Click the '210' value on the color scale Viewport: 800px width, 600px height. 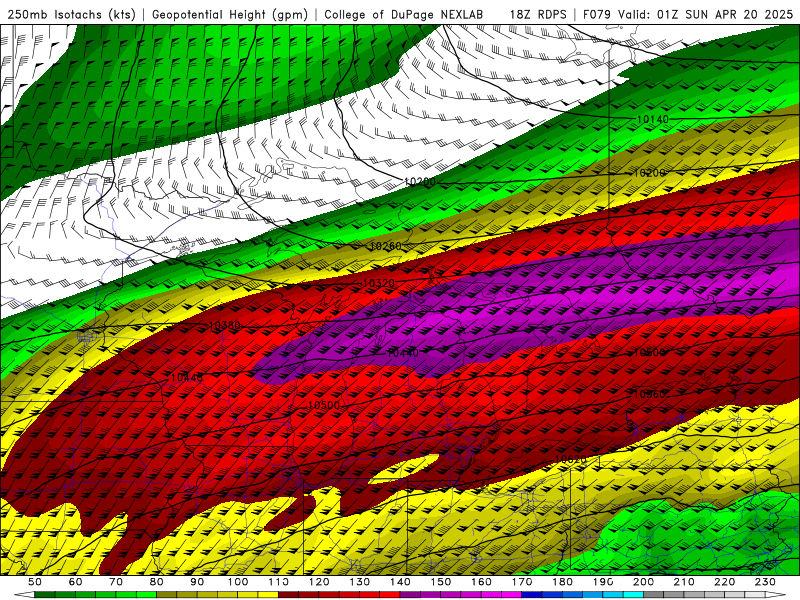[685, 582]
